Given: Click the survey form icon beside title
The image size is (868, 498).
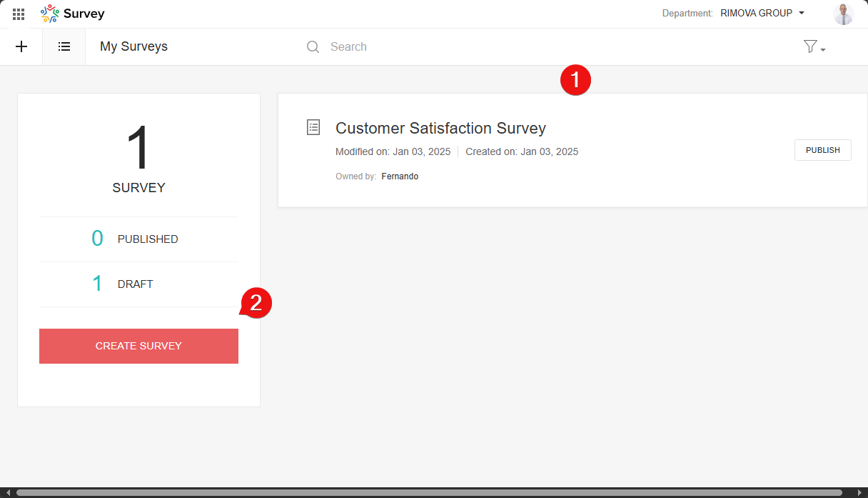Looking at the screenshot, I should 313,127.
